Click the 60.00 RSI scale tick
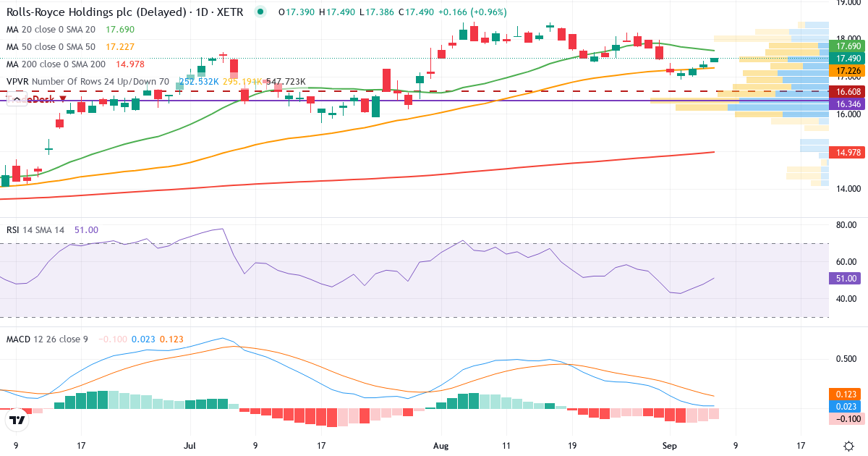Screen dimensions: 868x456 coord(846,262)
